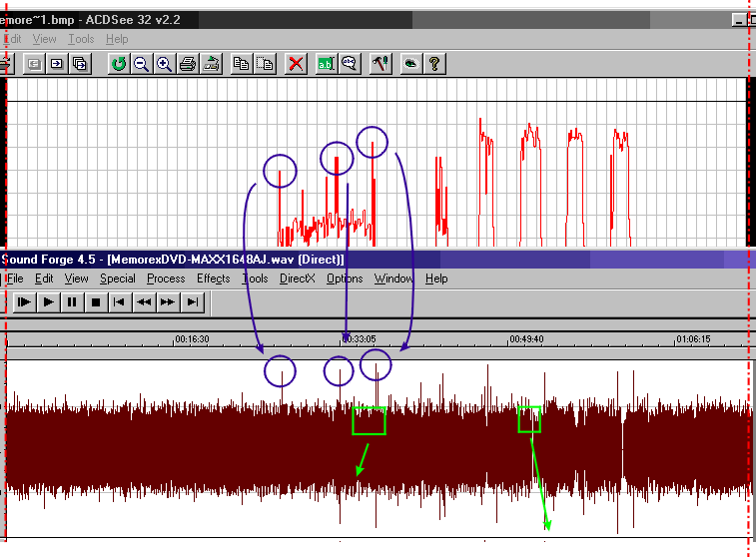Click the Play button in Sound Forge

[48, 302]
